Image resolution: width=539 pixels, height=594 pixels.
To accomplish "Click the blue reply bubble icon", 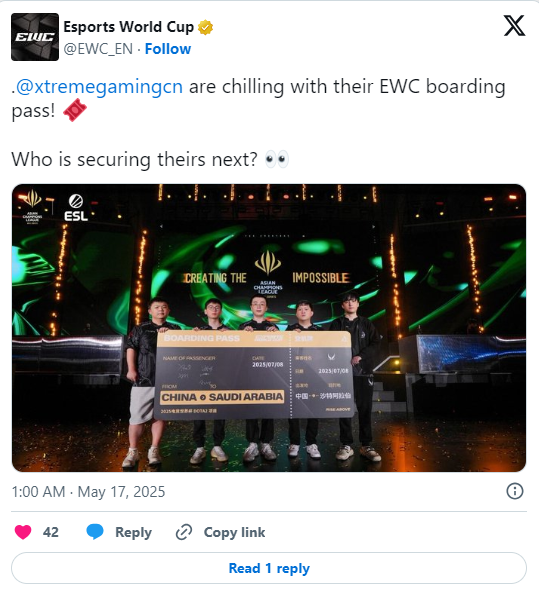I will coord(95,532).
